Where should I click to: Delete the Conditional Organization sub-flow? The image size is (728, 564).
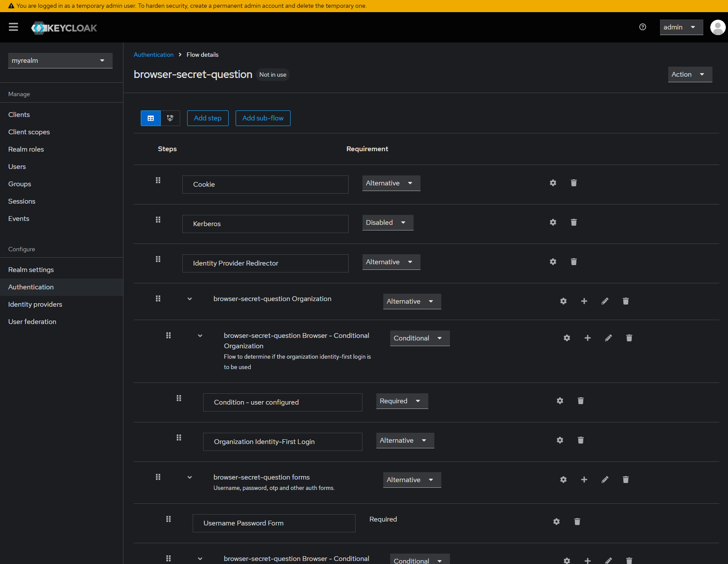pos(629,338)
